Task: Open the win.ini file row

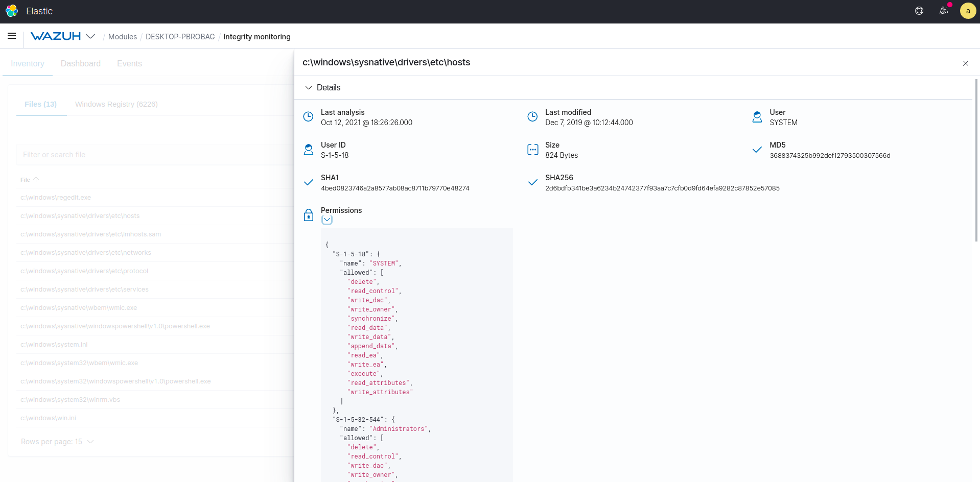Action: click(x=155, y=418)
